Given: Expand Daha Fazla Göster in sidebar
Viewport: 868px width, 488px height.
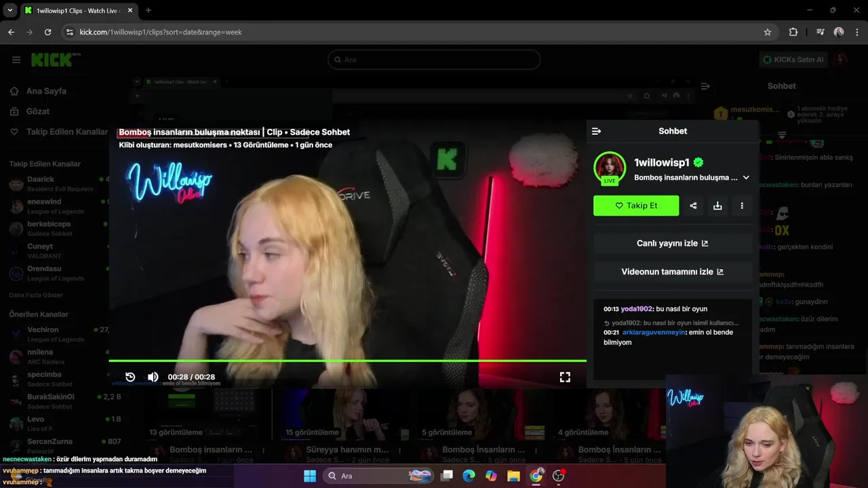Looking at the screenshot, I should pos(36,295).
